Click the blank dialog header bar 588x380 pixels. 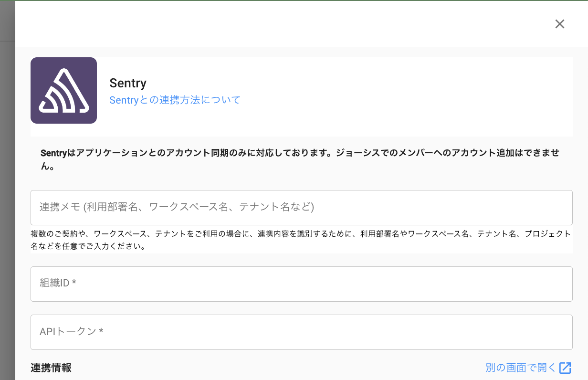pos(286,24)
